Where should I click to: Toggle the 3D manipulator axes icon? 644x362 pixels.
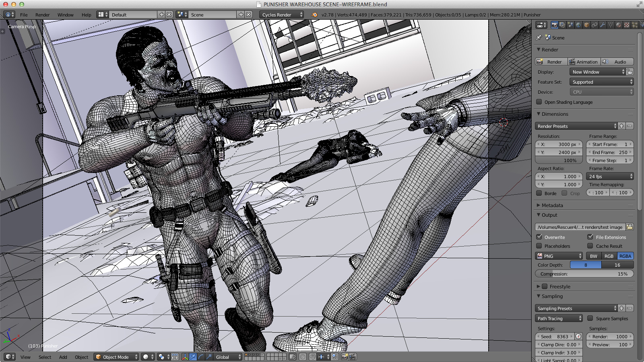[185, 357]
